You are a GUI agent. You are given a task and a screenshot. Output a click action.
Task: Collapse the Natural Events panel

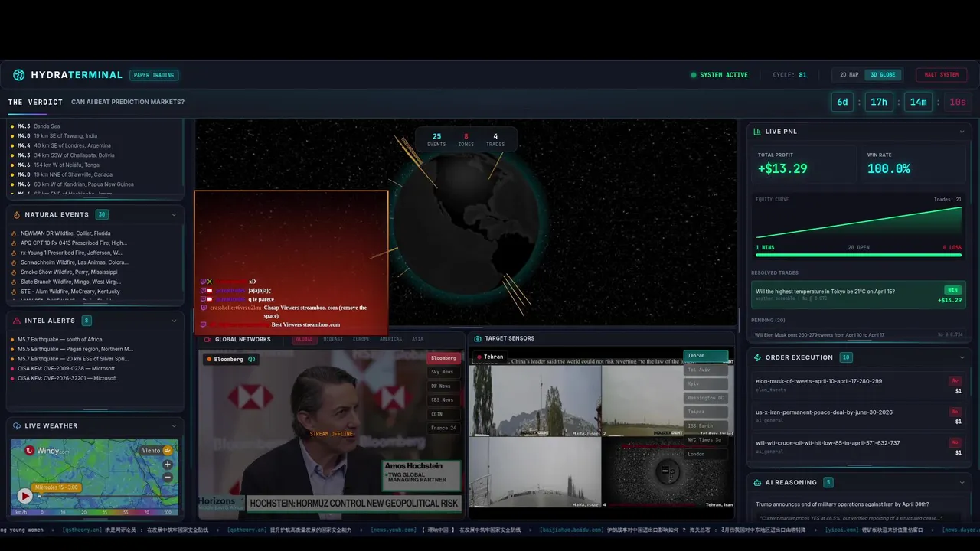point(174,215)
